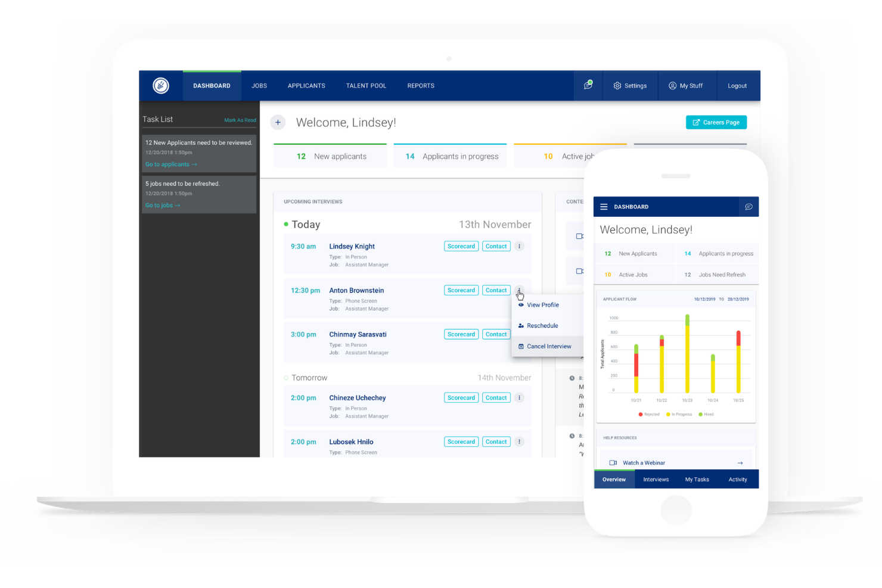
Task: Click the 10/23 bar in Applicant Flow chart
Action: tap(687, 353)
